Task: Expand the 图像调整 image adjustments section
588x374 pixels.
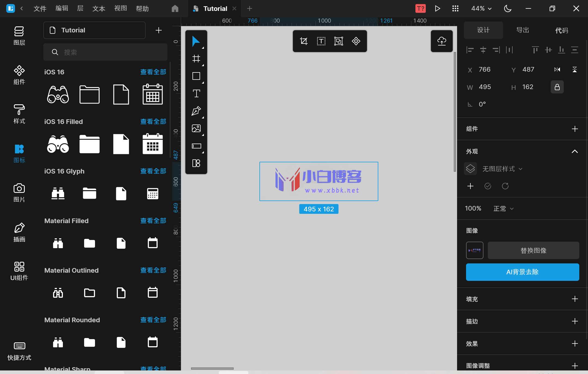Action: click(575, 366)
